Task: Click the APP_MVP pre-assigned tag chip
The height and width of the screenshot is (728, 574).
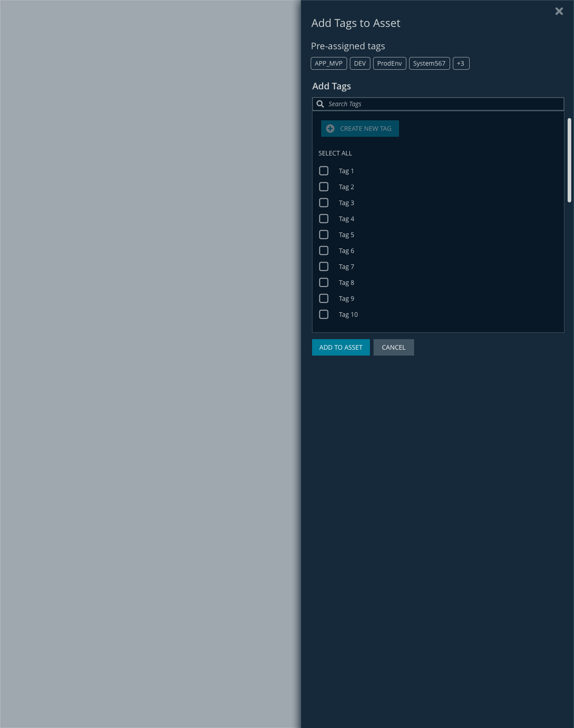Action: (328, 63)
